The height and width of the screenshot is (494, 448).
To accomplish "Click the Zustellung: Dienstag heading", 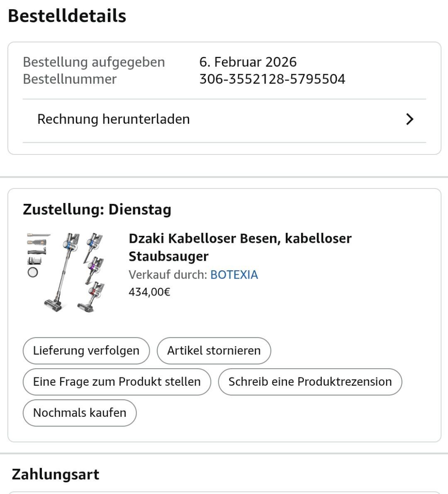I will click(97, 209).
